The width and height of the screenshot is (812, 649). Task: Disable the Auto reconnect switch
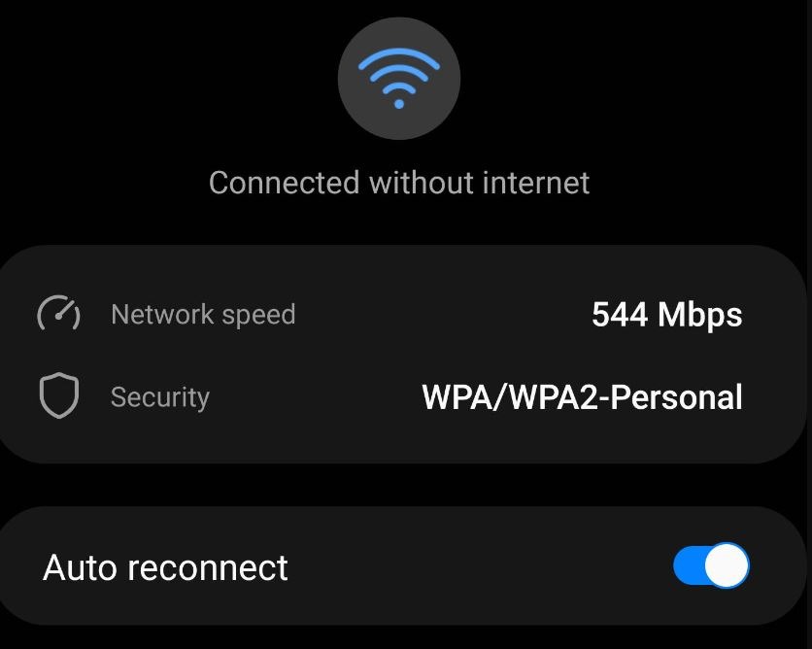tap(711, 565)
